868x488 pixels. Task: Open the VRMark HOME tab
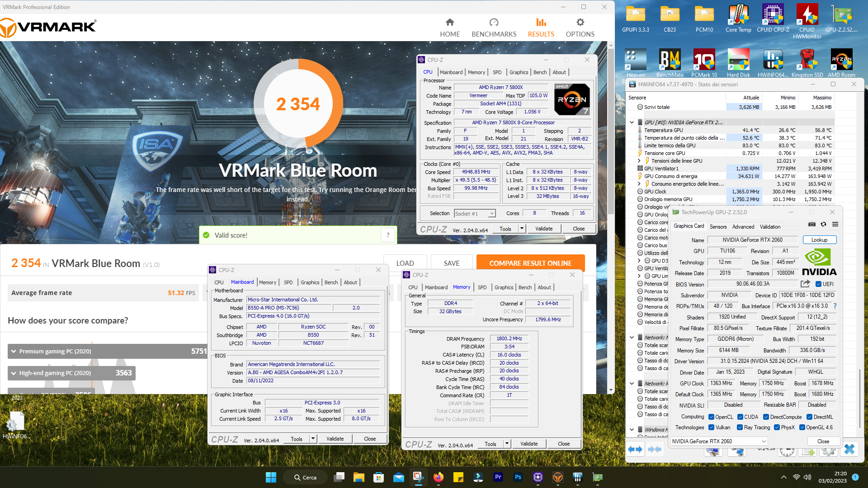tap(450, 28)
